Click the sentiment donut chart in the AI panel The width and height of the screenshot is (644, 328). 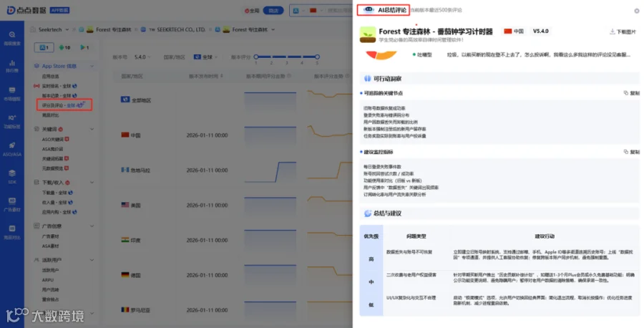(x=381, y=55)
